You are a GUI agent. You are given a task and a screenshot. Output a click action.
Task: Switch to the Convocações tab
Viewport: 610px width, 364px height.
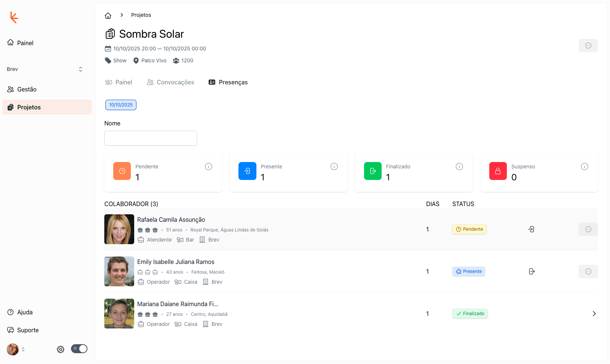tap(170, 82)
